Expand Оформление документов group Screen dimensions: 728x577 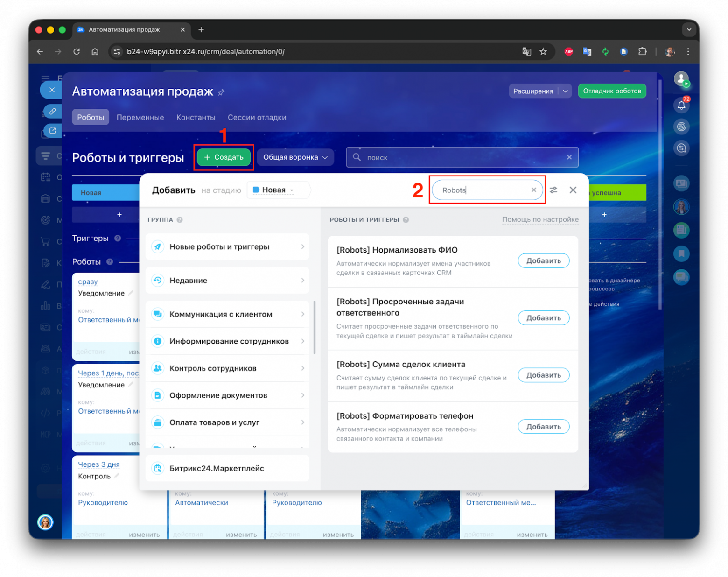228,395
